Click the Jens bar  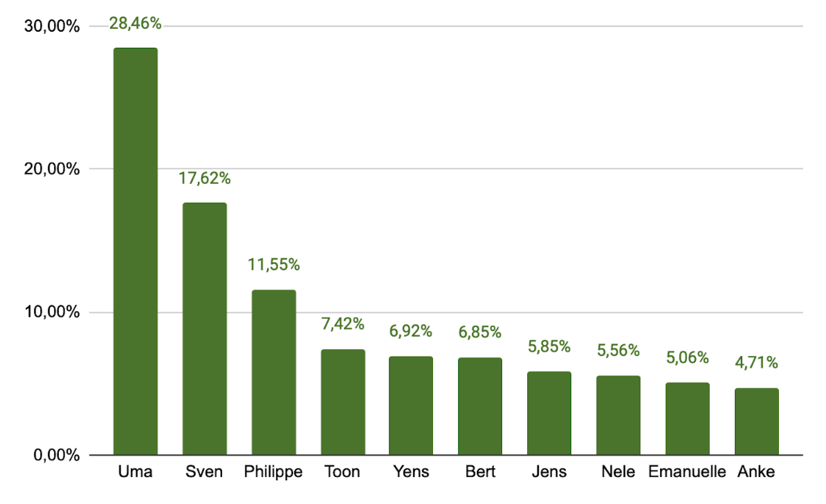tap(549, 413)
